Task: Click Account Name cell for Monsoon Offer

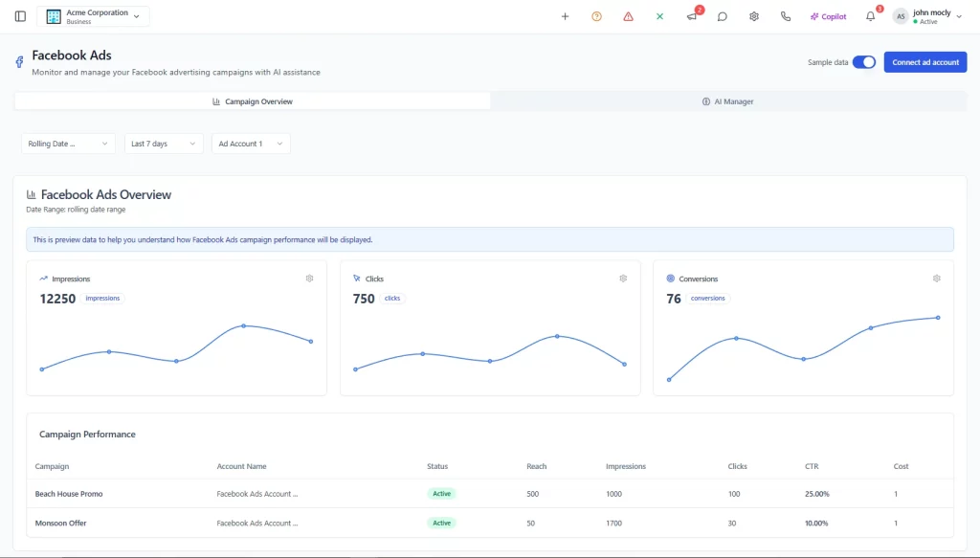Action: [x=257, y=523]
